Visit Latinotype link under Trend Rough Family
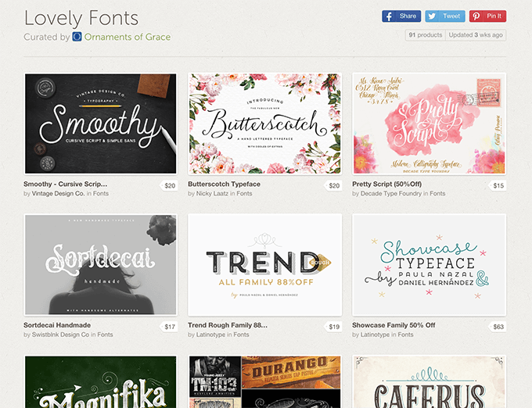 point(210,335)
